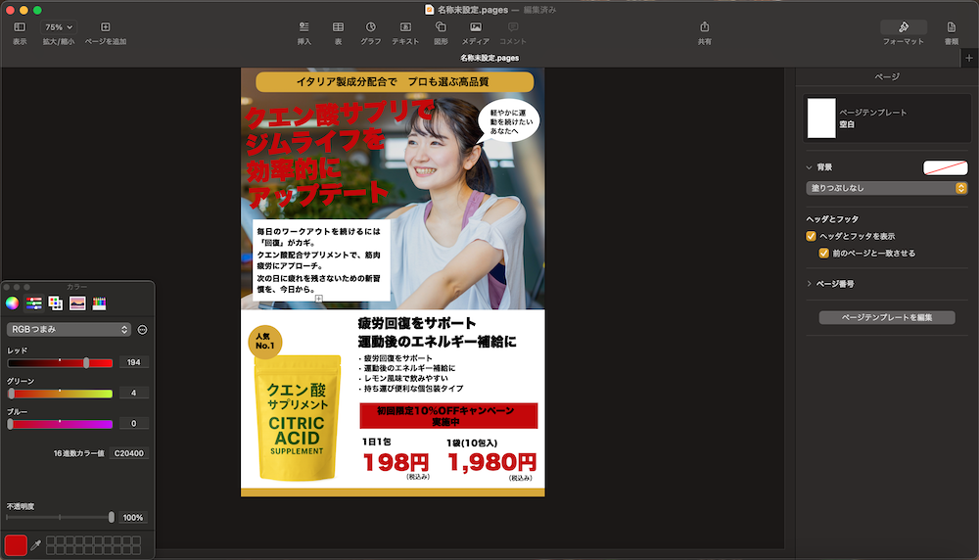Select the color palettes picker mode
Screen dimensions: 979x560
(x=56, y=303)
